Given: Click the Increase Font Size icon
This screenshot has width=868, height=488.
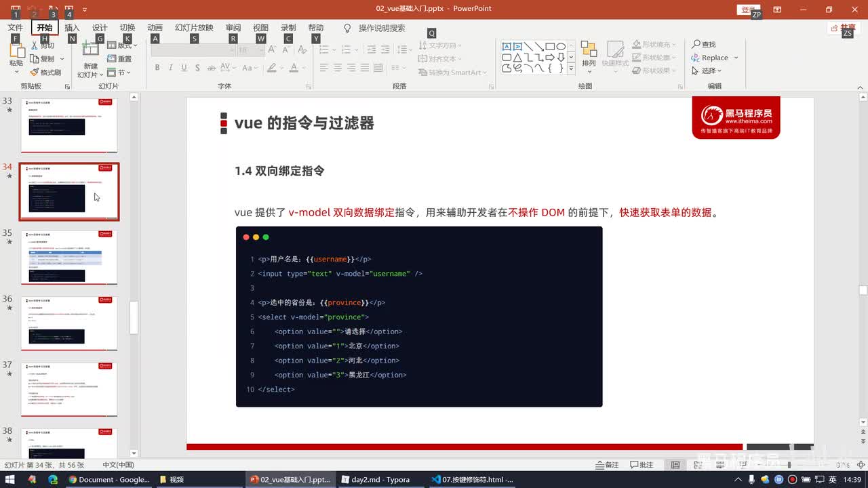Looking at the screenshot, I should click(x=271, y=50).
